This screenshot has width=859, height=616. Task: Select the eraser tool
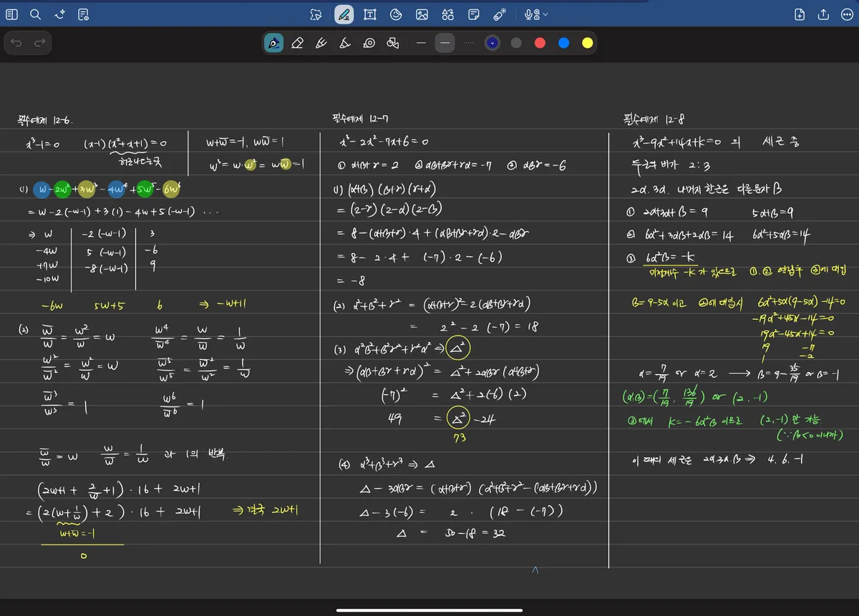pyautogui.click(x=297, y=44)
